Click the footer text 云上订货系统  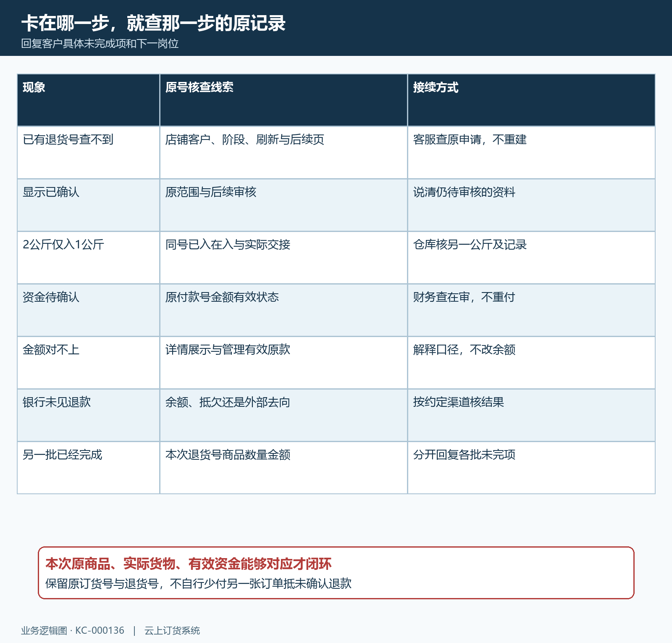[x=172, y=630]
